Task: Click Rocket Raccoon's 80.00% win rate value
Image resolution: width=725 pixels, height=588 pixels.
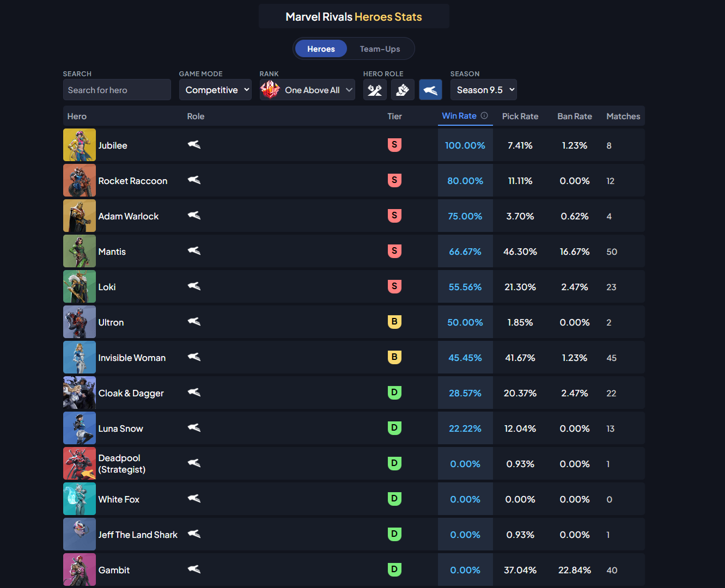Action: [465, 181]
